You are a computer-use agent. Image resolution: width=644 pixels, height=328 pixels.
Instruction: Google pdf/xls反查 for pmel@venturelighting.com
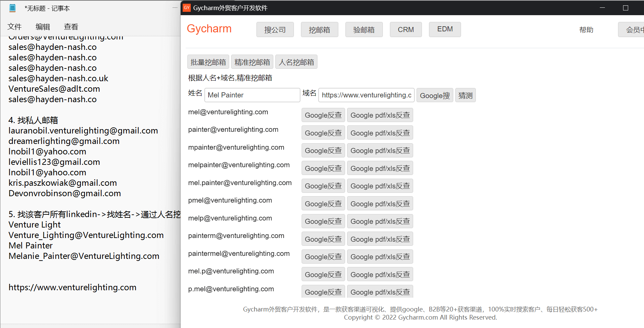click(x=380, y=204)
